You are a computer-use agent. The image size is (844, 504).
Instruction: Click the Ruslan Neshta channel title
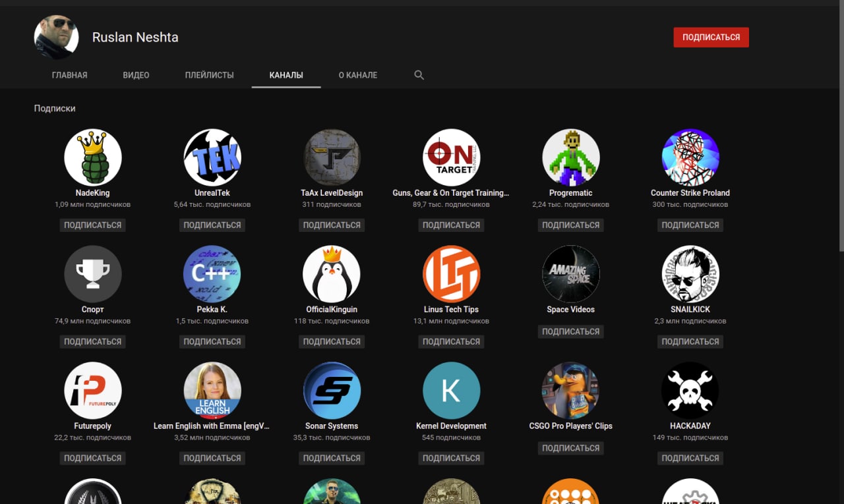(135, 38)
